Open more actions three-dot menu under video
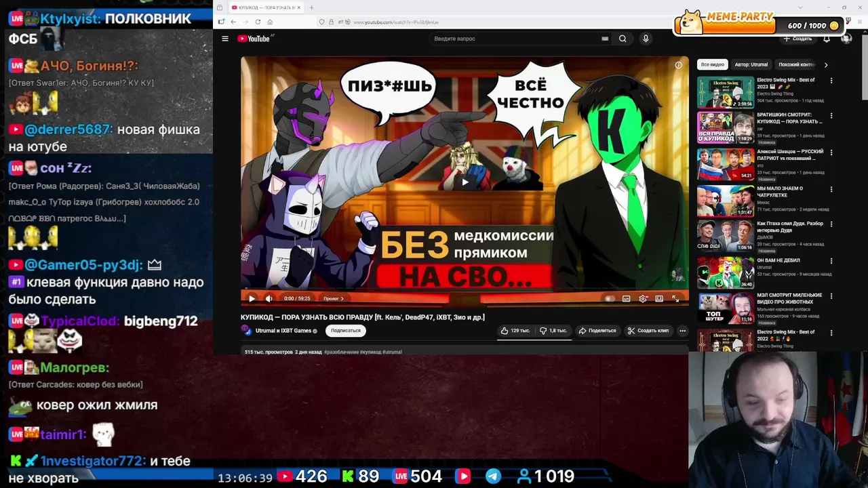Image resolution: width=868 pixels, height=488 pixels. (682, 331)
